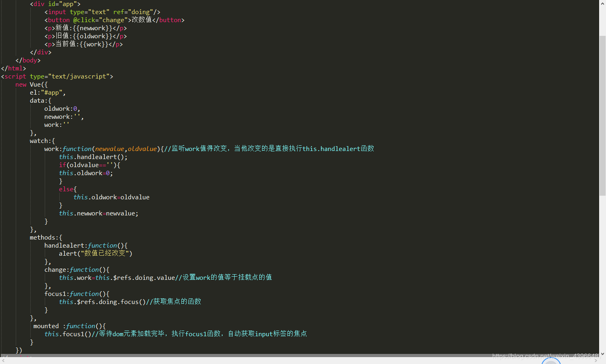The width and height of the screenshot is (606, 364).
Task: Click the vertical scrollbar down arrow
Action: [x=602, y=354]
